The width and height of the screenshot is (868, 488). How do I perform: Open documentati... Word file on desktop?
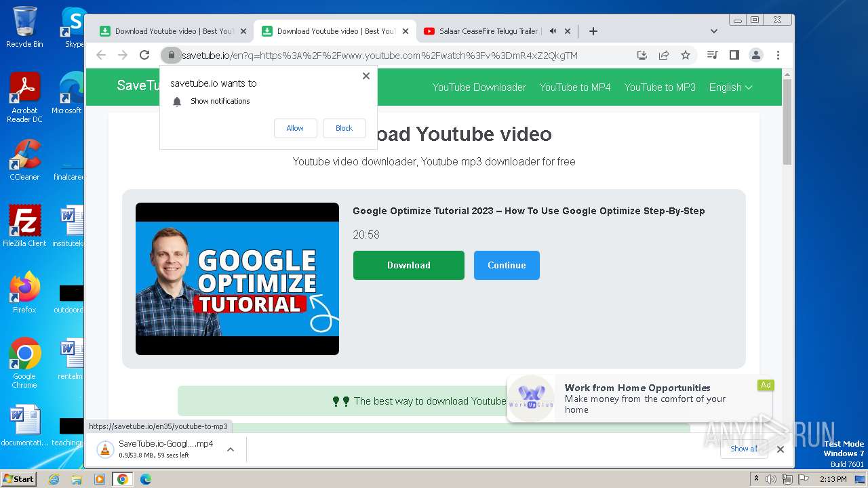(24, 426)
